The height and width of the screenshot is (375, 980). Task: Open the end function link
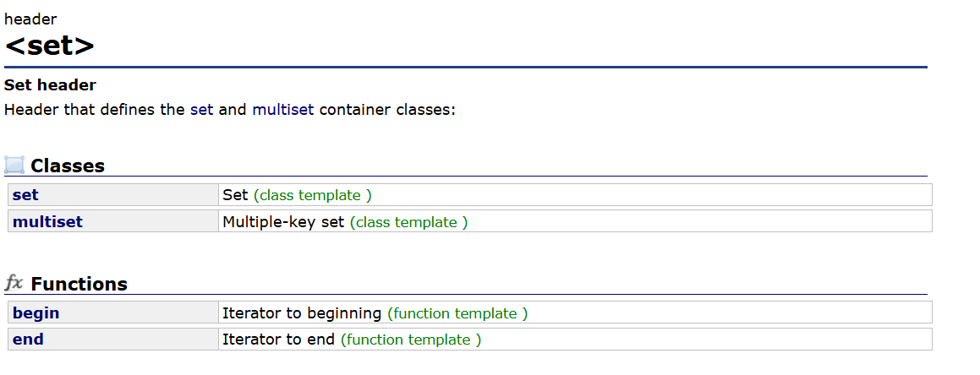click(28, 340)
